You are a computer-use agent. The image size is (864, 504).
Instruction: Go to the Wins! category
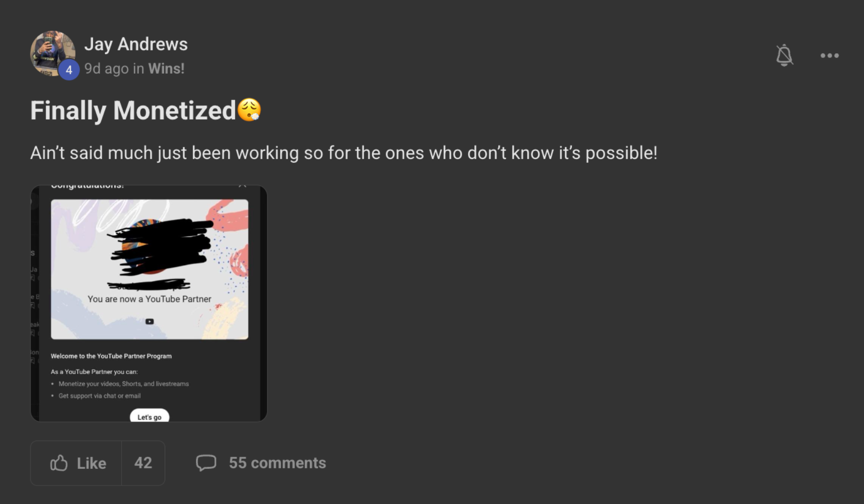166,68
